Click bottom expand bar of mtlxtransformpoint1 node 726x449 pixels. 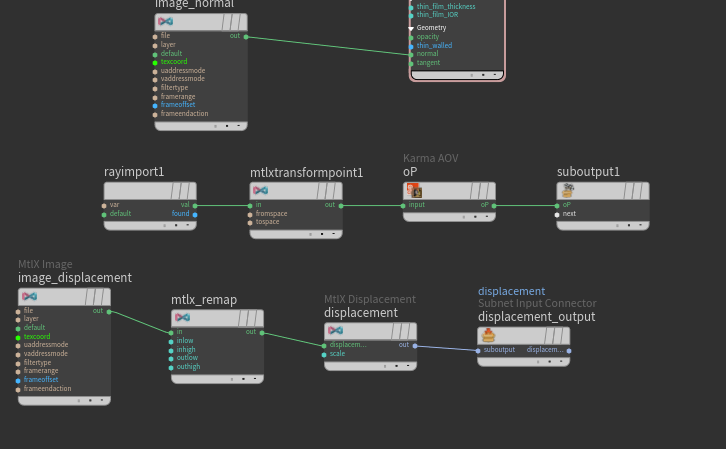pyautogui.click(x=296, y=234)
